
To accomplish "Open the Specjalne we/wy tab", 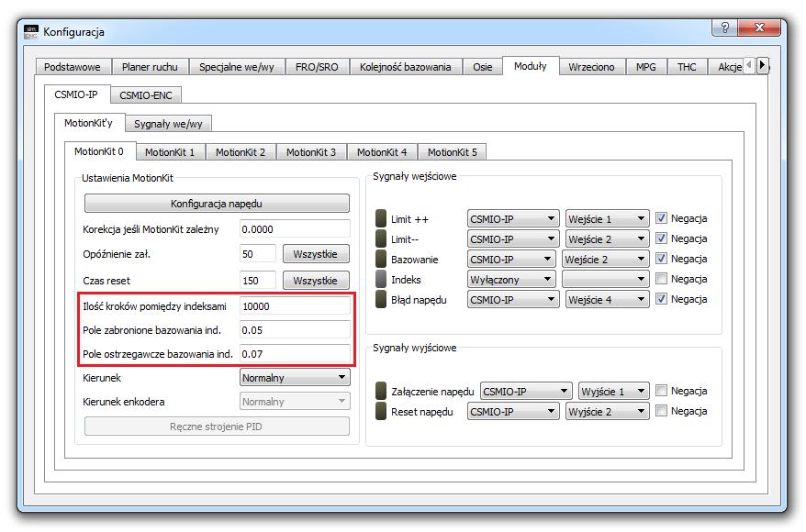I will tap(237, 67).
